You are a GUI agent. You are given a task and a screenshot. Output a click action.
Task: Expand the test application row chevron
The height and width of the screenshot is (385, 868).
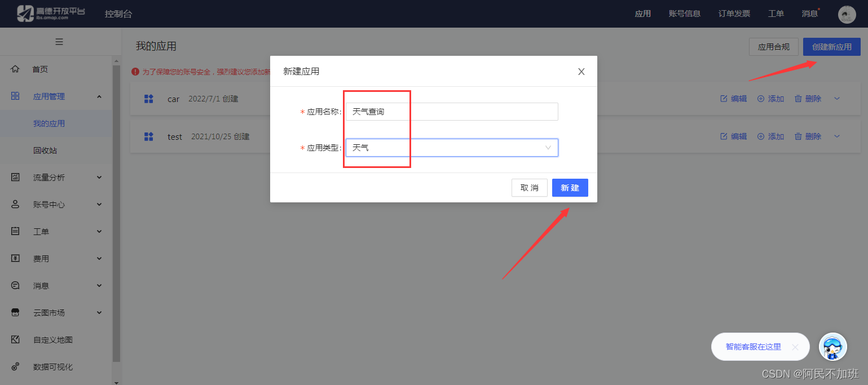(x=836, y=136)
